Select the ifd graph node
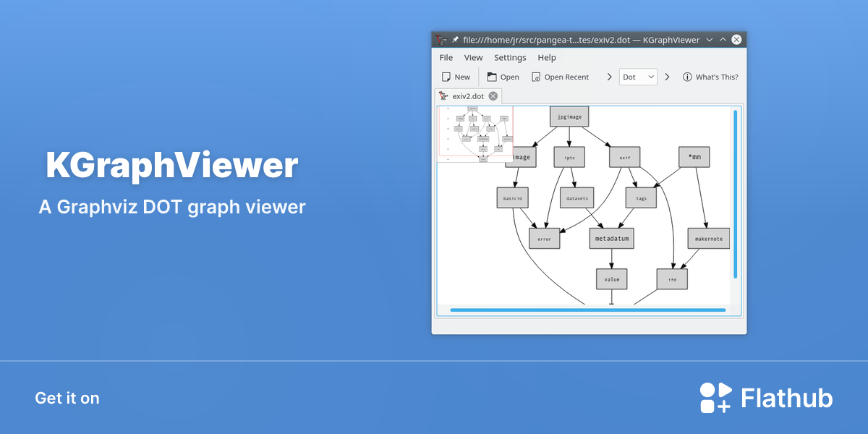The image size is (868, 434). pos(672,279)
